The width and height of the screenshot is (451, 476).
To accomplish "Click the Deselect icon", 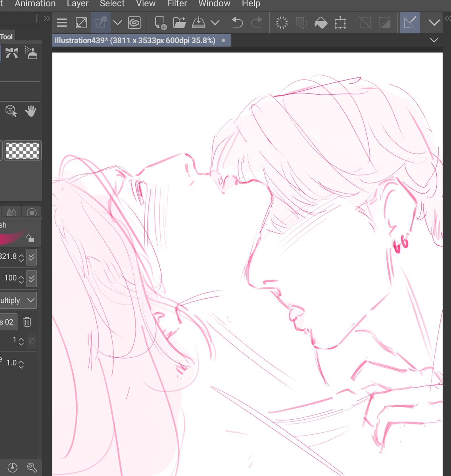I will coord(365,23).
